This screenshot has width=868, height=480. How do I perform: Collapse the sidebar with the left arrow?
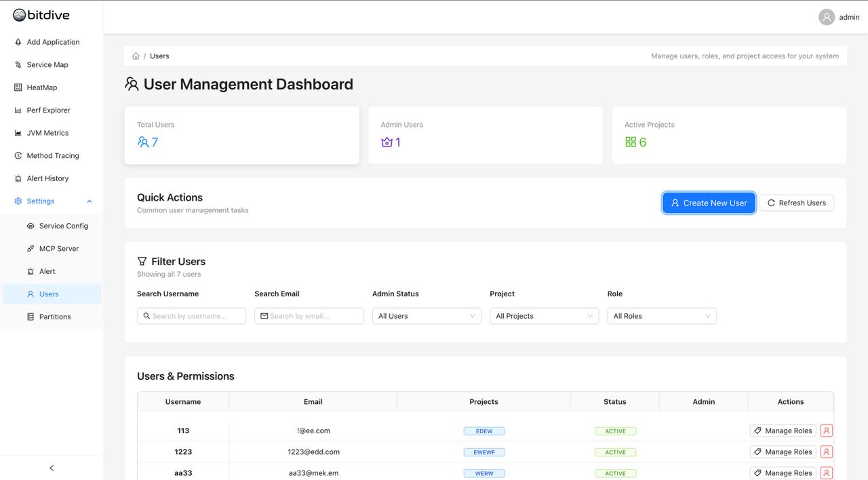(52, 468)
